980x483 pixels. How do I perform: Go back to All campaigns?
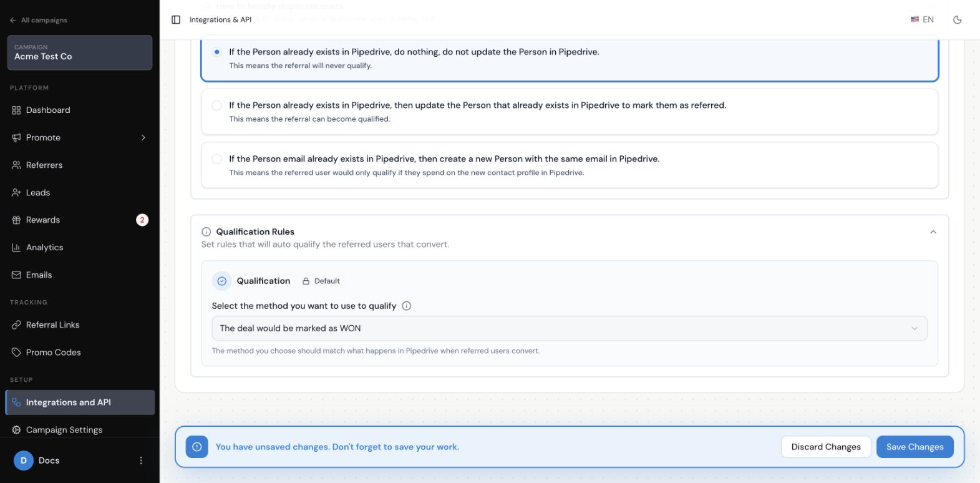[39, 20]
